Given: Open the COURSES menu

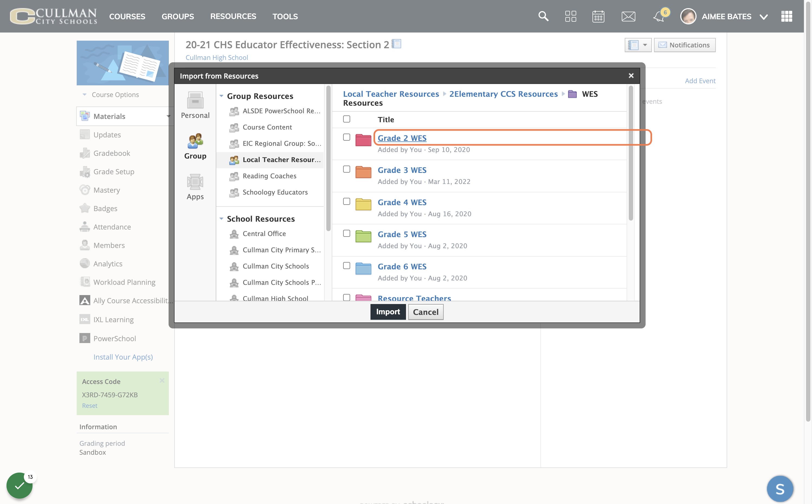Looking at the screenshot, I should 127,16.
